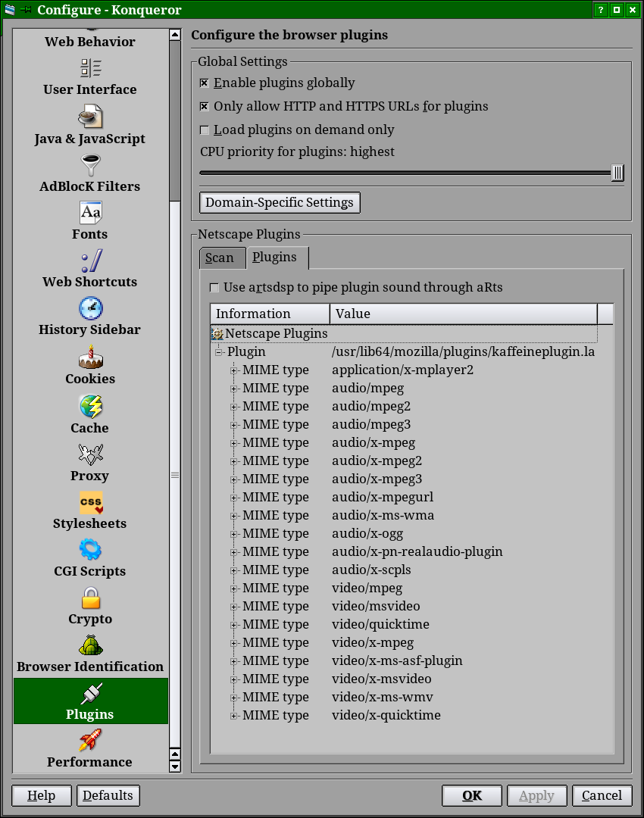Open the Web Shortcuts icon
Image resolution: width=644 pixels, height=818 pixels.
92,261
